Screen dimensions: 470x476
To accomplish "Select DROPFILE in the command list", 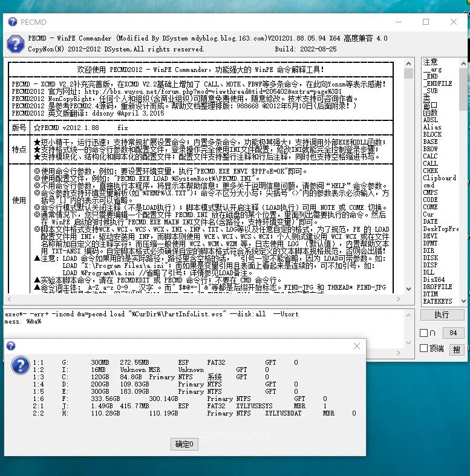I will pyautogui.click(x=437, y=287).
